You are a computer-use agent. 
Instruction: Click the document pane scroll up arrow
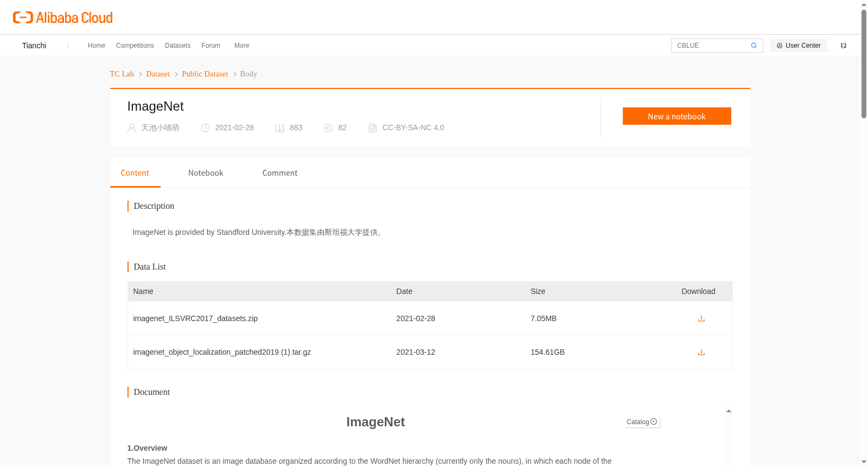tap(729, 411)
